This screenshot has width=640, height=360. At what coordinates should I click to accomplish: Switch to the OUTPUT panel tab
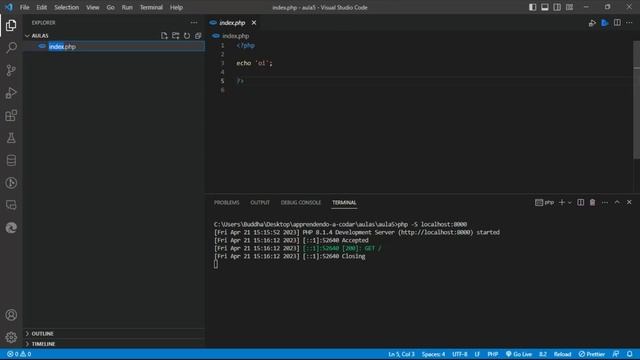click(x=260, y=202)
